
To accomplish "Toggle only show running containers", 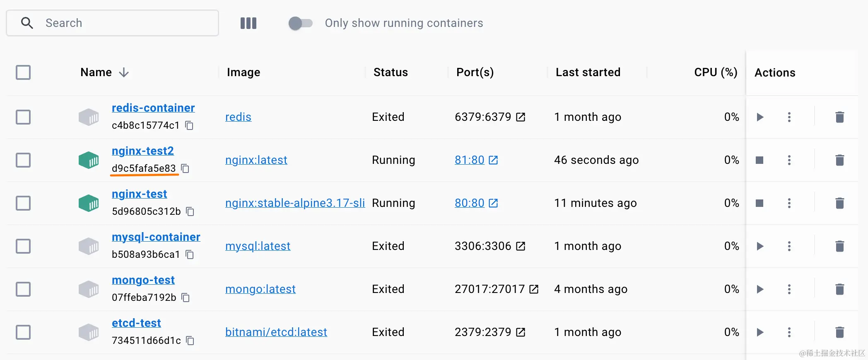I will click(x=300, y=23).
